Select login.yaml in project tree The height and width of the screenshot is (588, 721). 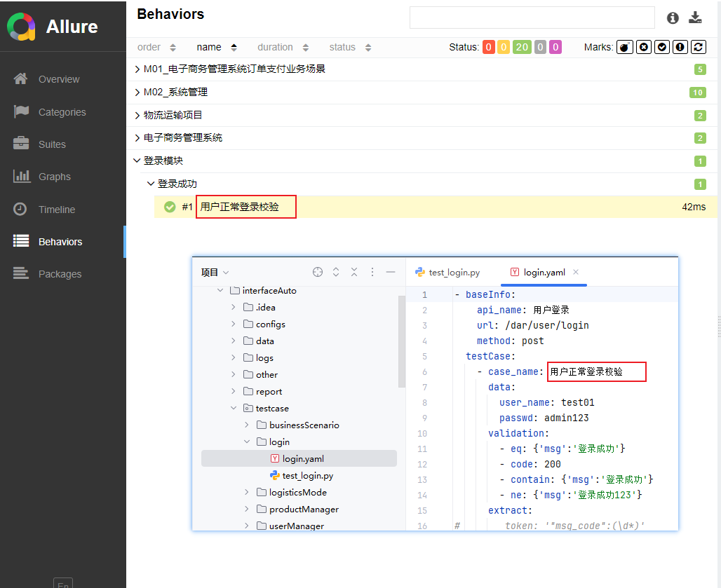[299, 458]
